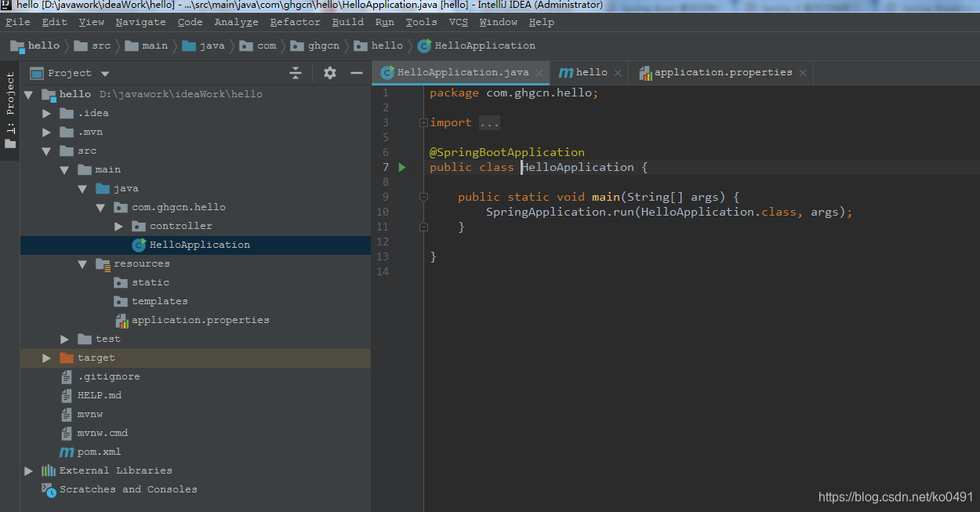This screenshot has width=980, height=512.
Task: Click the mvnw.cmd file icon
Action: pyautogui.click(x=67, y=433)
